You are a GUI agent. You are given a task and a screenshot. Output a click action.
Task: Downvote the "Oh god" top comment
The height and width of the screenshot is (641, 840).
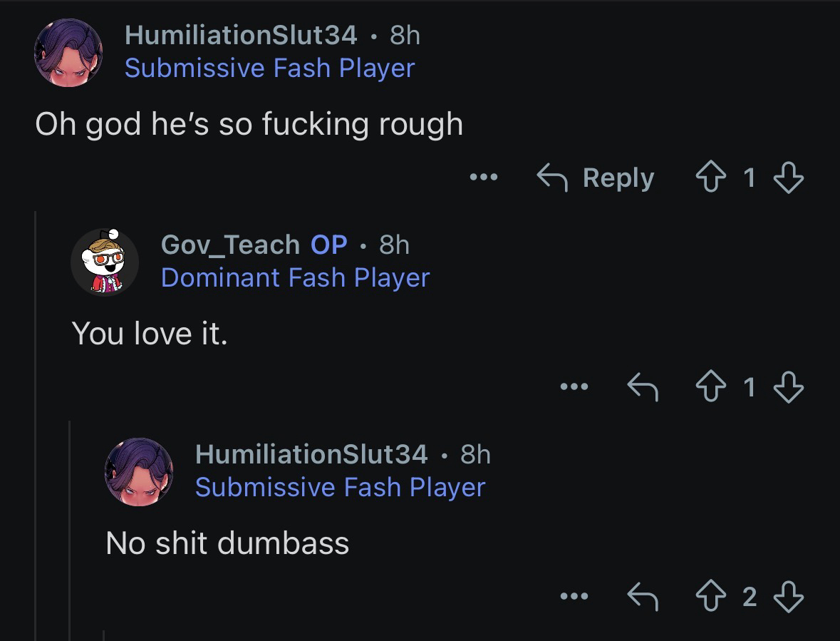788,178
